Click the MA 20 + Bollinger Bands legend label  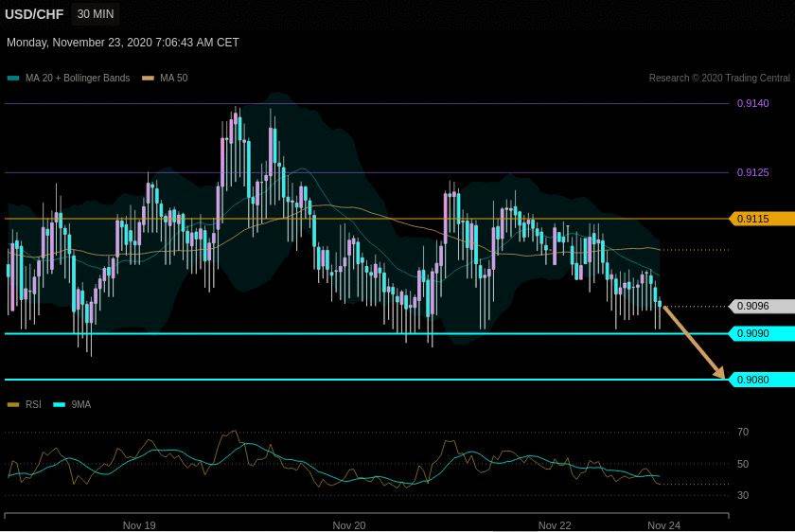pyautogui.click(x=78, y=79)
